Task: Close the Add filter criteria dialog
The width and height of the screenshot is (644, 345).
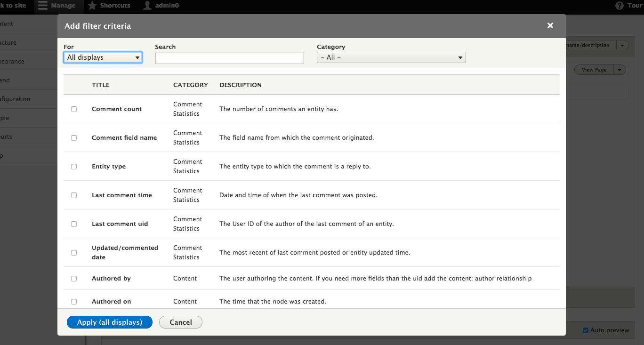Action: (x=550, y=25)
